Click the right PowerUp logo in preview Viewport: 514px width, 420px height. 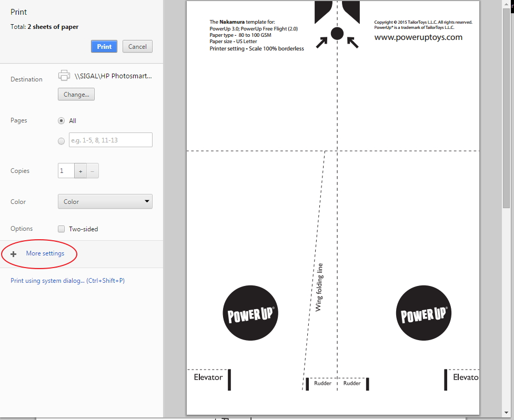pyautogui.click(x=423, y=313)
